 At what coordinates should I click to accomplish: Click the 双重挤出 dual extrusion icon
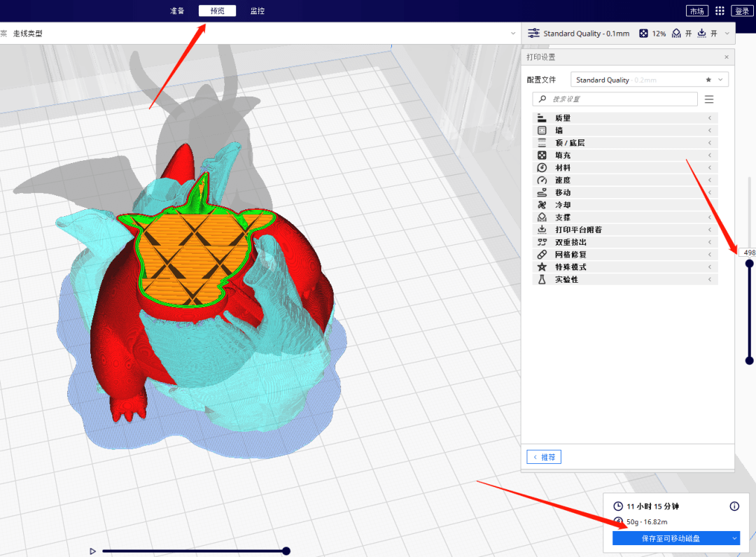[x=542, y=242]
